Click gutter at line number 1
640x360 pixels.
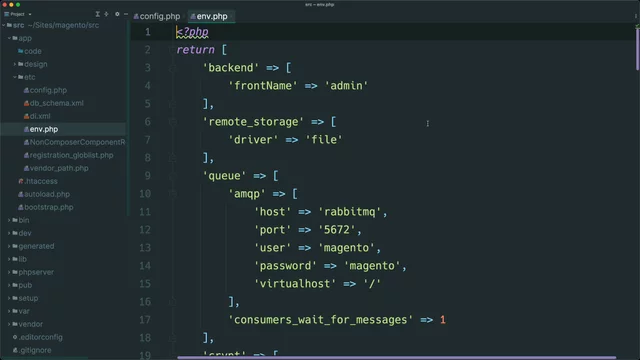click(148, 32)
